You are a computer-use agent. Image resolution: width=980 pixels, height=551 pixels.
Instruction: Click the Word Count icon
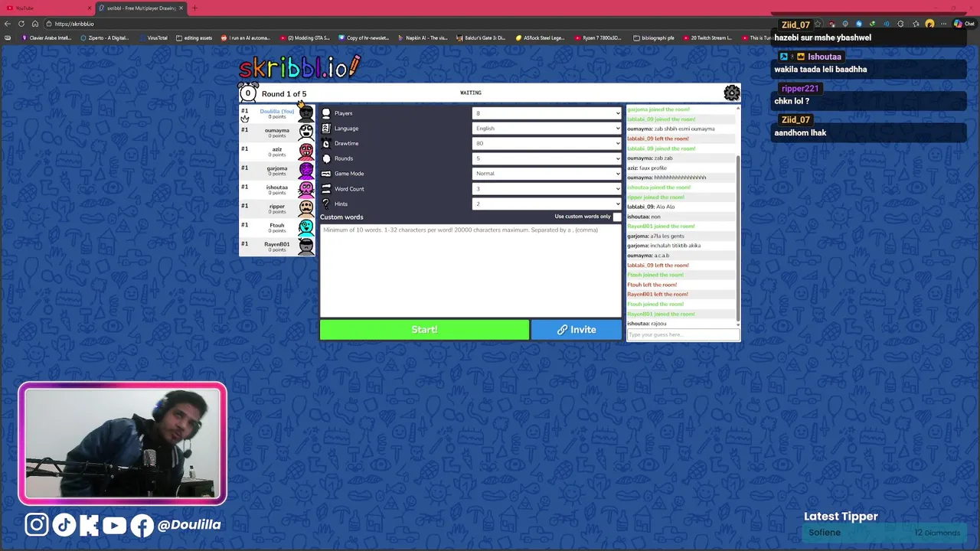(x=326, y=189)
